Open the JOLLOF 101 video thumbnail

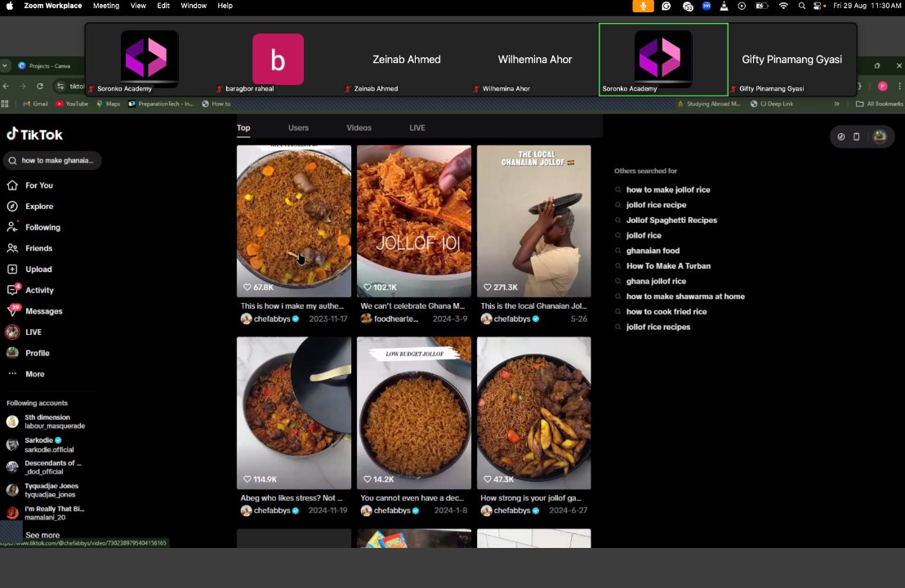pos(414,221)
